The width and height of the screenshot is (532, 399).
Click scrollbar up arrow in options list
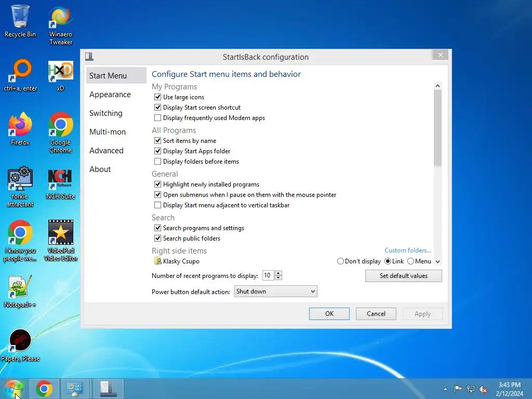tap(437, 86)
